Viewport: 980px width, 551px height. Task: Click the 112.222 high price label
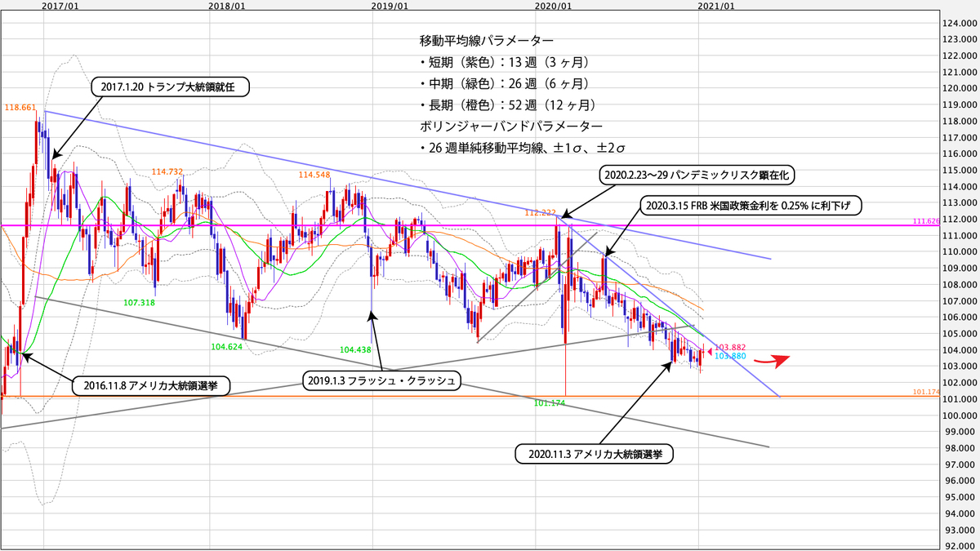tap(541, 211)
